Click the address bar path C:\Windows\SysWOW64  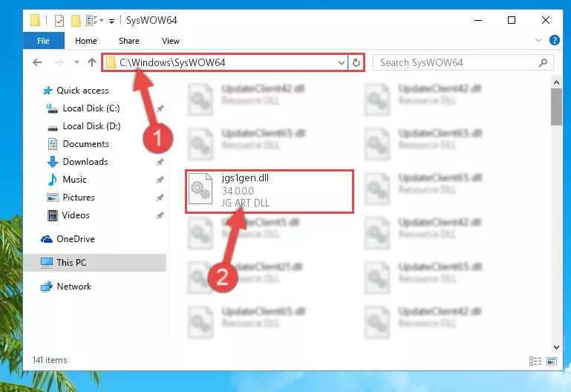pyautogui.click(x=172, y=62)
